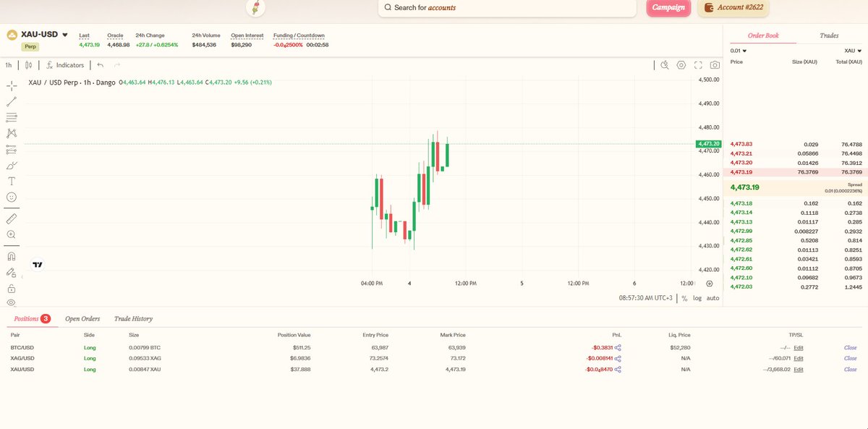Switch to the Order Book tab

[762, 35]
